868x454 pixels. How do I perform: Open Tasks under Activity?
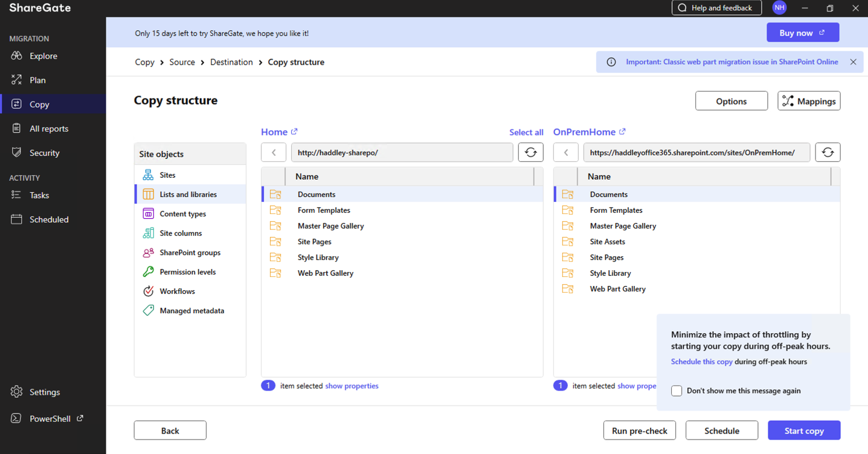[x=39, y=195]
